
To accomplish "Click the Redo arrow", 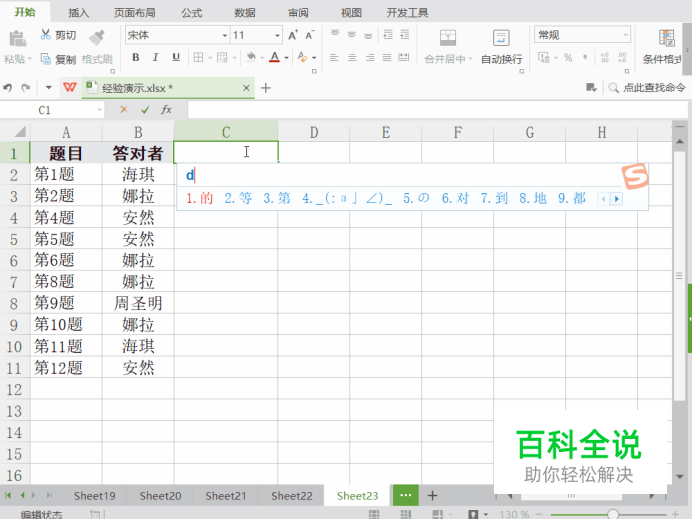I will click(26, 88).
